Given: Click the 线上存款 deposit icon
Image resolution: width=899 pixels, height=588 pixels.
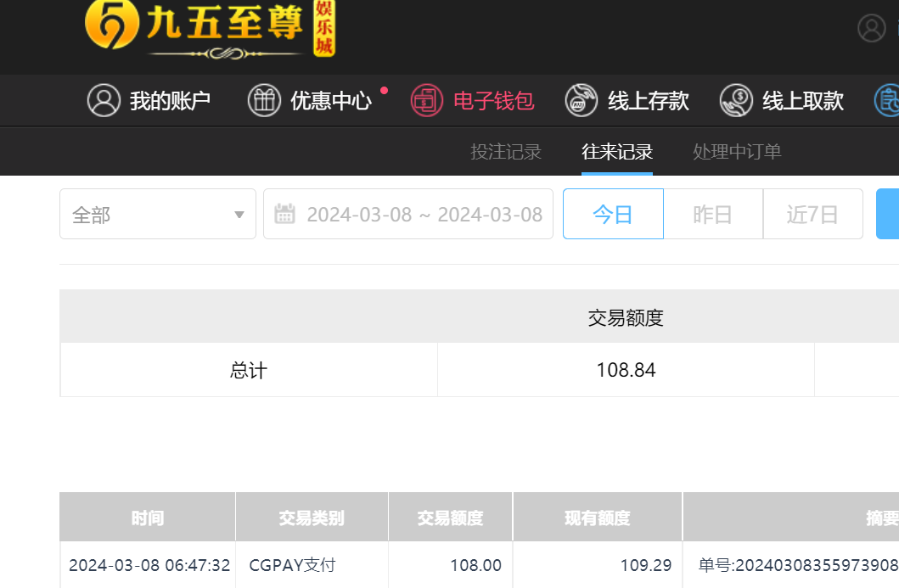Looking at the screenshot, I should (x=582, y=100).
